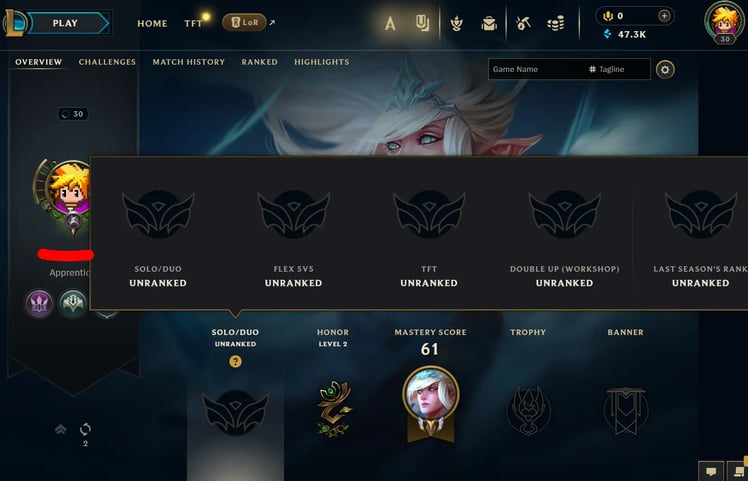The image size is (748, 481).
Task: Click the summoner avatar in top corner
Action: point(725,21)
